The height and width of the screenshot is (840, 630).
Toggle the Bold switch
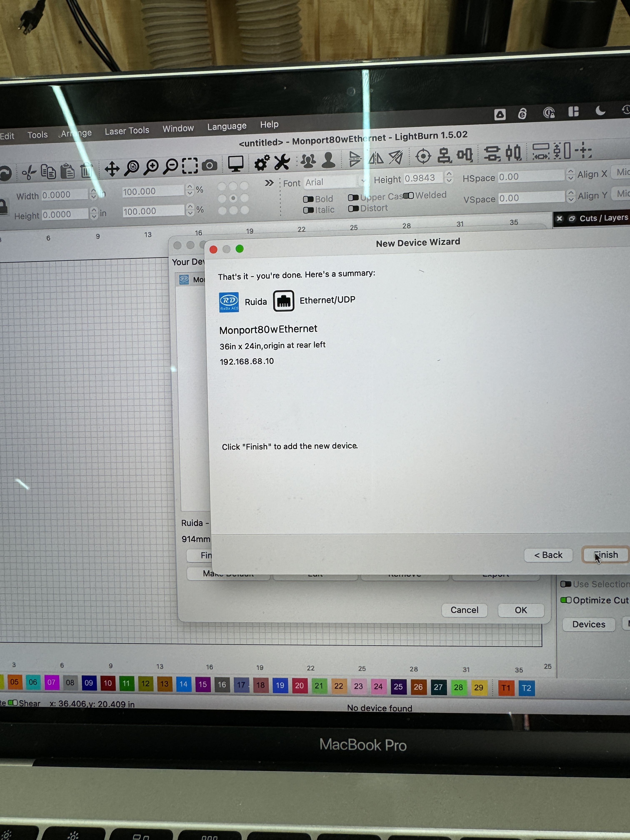[x=308, y=199]
